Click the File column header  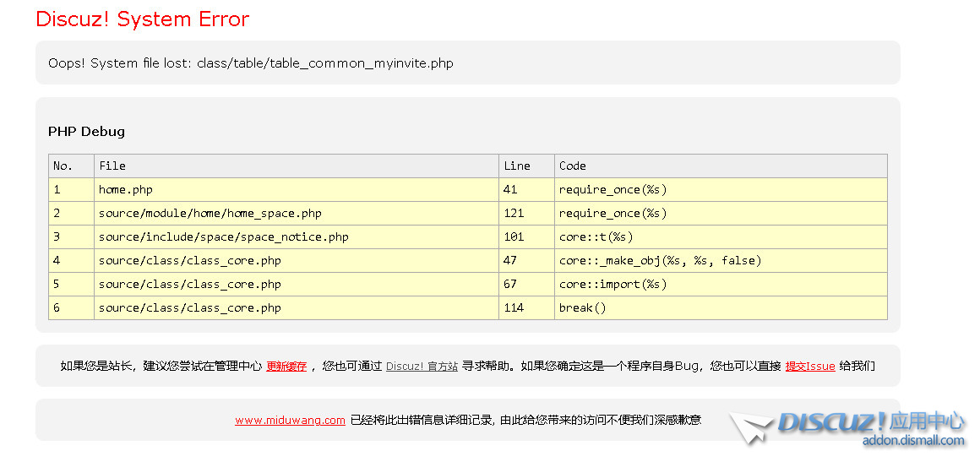(297, 166)
